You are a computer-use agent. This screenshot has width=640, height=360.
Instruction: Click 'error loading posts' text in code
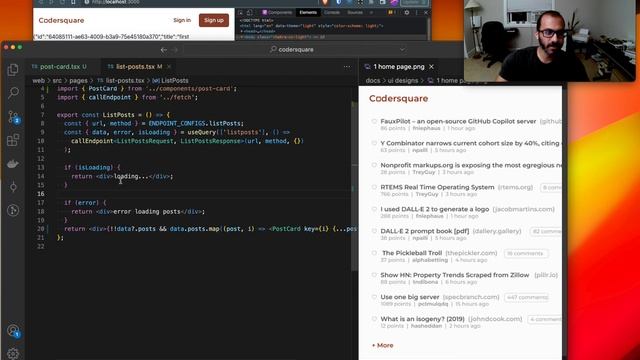(x=147, y=211)
